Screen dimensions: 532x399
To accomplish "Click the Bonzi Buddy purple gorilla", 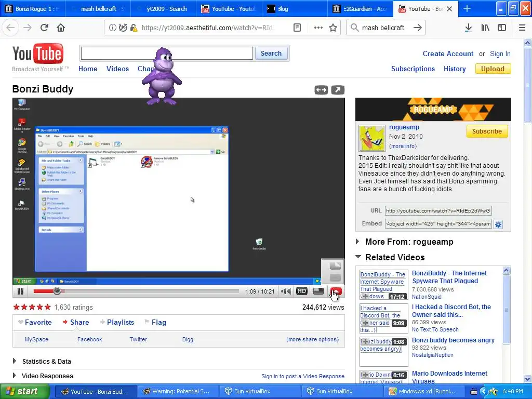I will [x=162, y=76].
